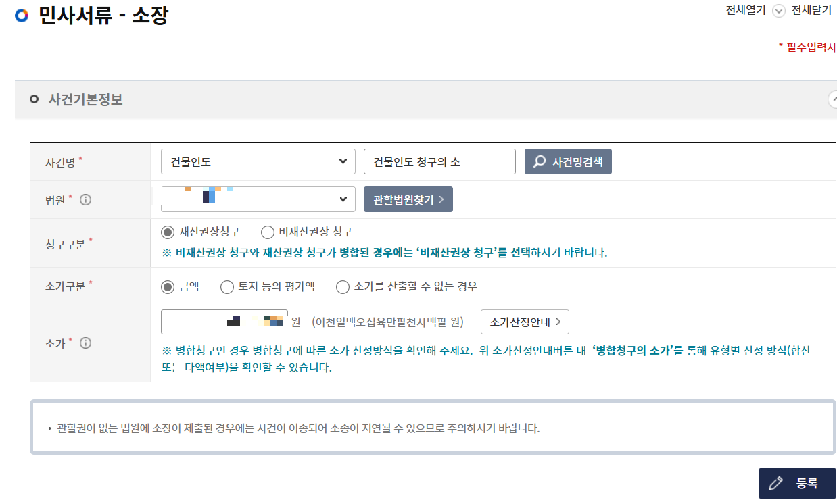Screen dimensions: 837x504
Task: Choose 토지 등의 평가액 radio option
Action: pos(227,286)
